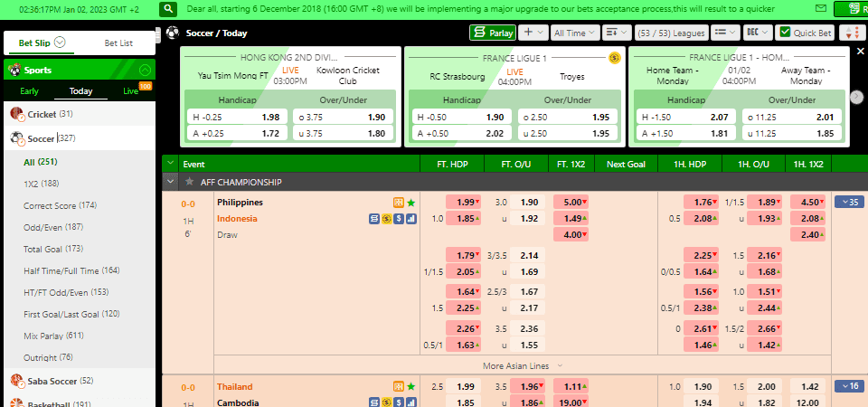The width and height of the screenshot is (868, 407).
Task: Expand the 16 additional markets button
Action: click(x=848, y=386)
